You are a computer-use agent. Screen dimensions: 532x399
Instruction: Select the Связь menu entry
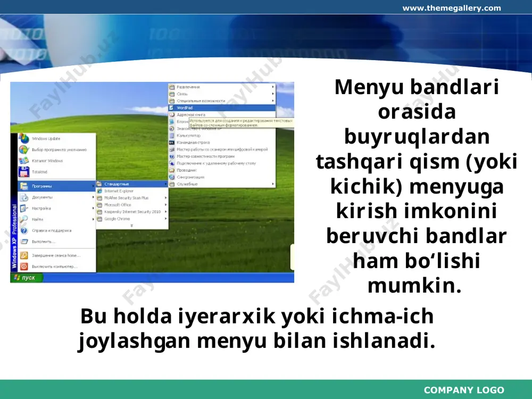pyautogui.click(x=222, y=94)
